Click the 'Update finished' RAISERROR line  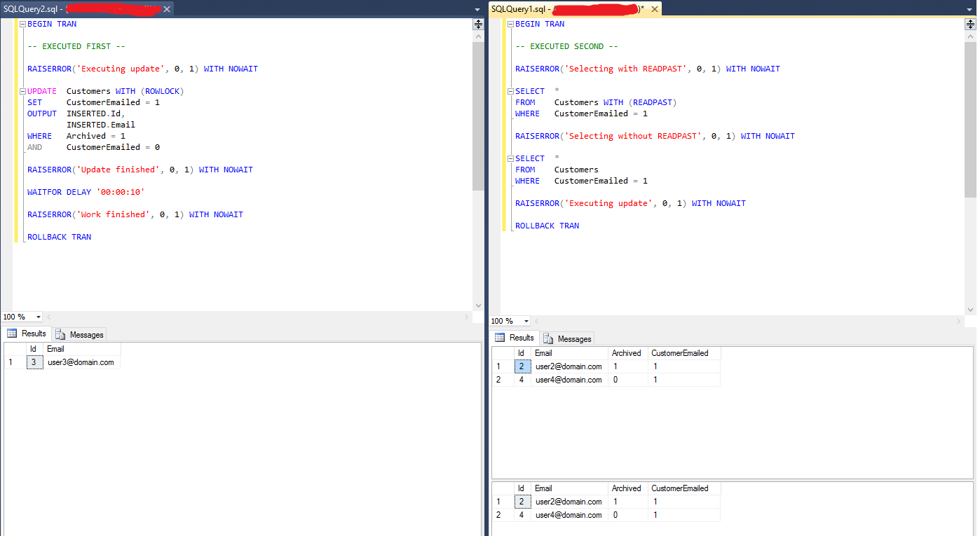(140, 170)
